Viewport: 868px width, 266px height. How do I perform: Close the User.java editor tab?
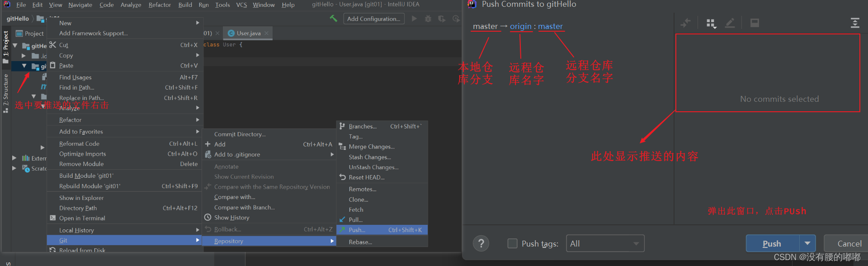coord(267,33)
